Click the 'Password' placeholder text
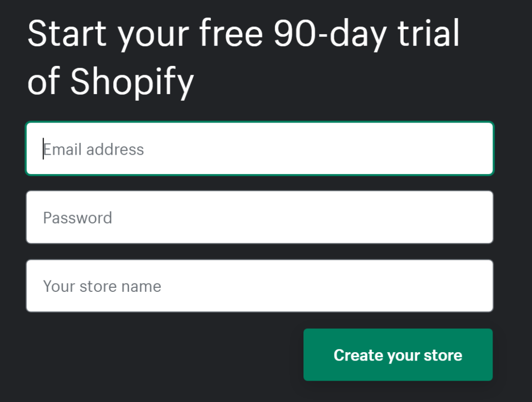 77,218
